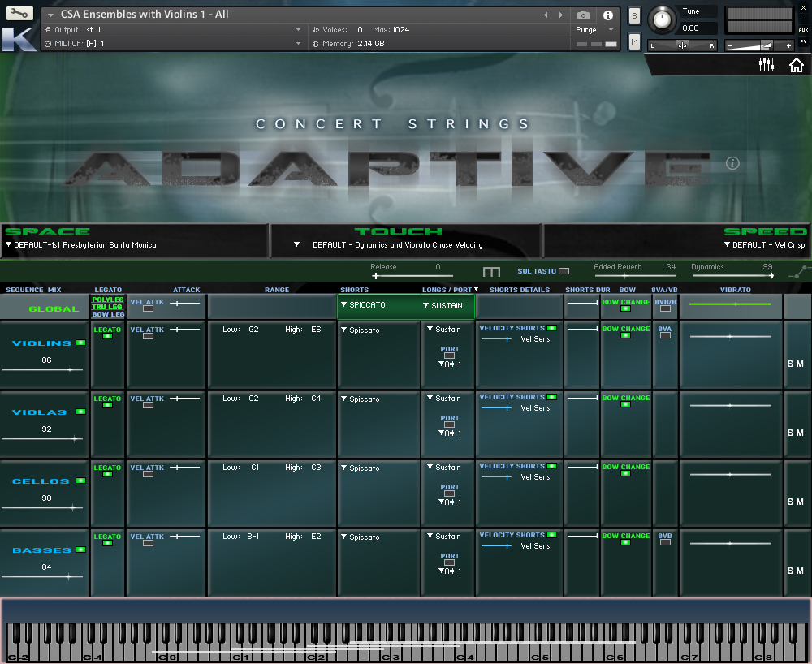
Task: Enable the Sul Tasto checkbox
Action: tap(564, 271)
